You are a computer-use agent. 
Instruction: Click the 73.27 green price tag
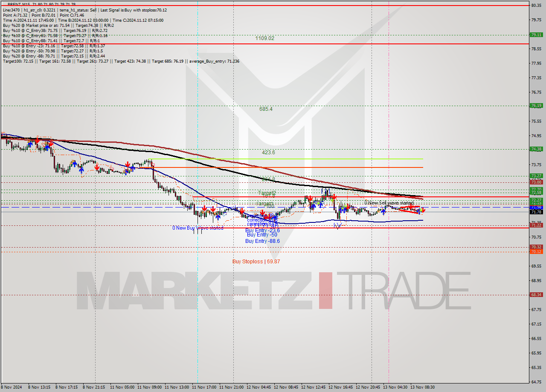536,176
